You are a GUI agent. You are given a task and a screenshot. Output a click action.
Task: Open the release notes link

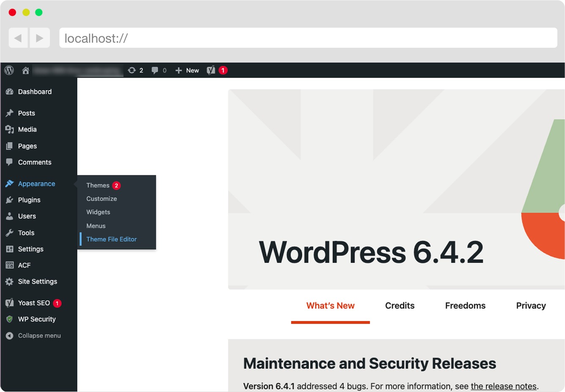[504, 386]
